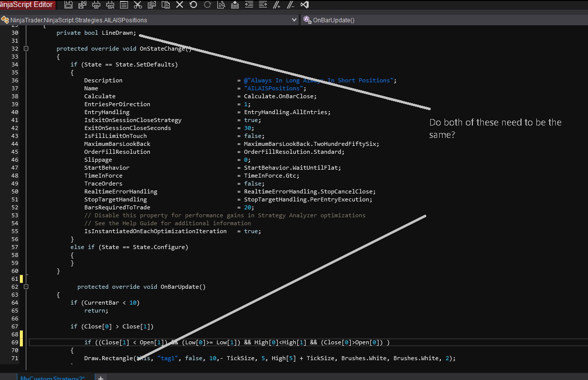
Task: Click the Save file icon
Action: (x=69, y=5)
